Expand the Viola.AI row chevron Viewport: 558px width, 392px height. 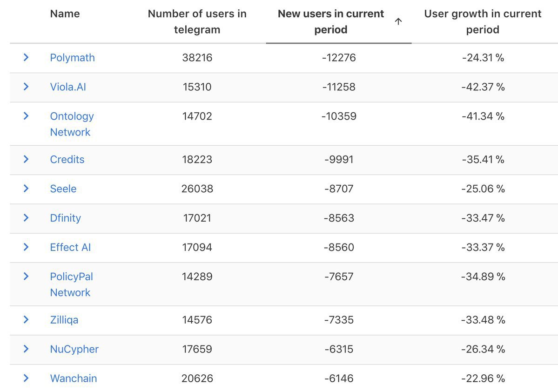tap(26, 87)
